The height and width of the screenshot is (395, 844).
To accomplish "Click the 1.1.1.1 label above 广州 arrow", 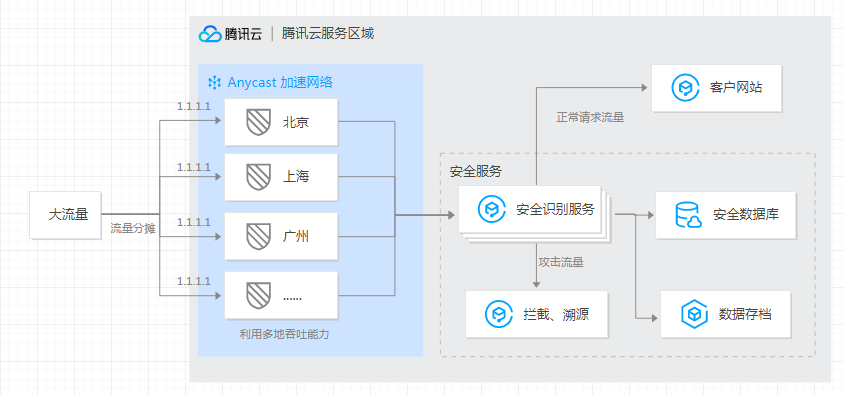I will (x=194, y=221).
